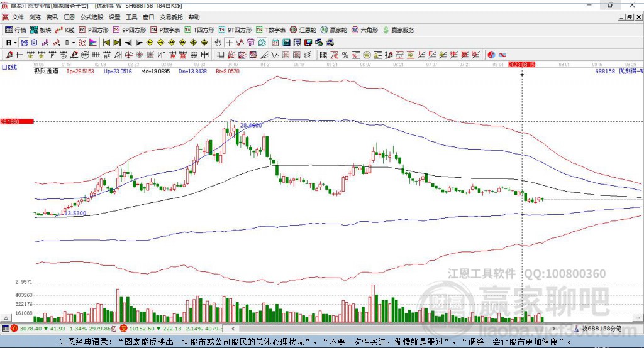Click the gradient colored triangle icon
The width and height of the screenshot is (644, 348).
[93, 43]
